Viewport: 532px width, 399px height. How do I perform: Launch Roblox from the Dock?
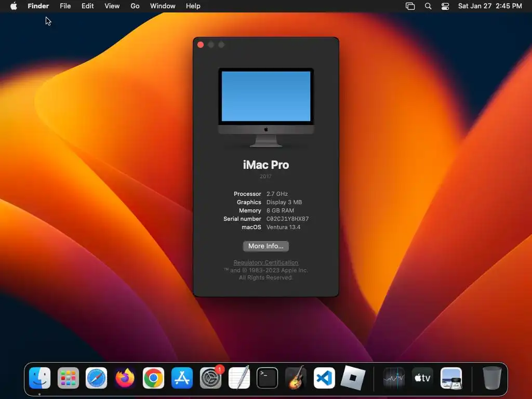353,378
